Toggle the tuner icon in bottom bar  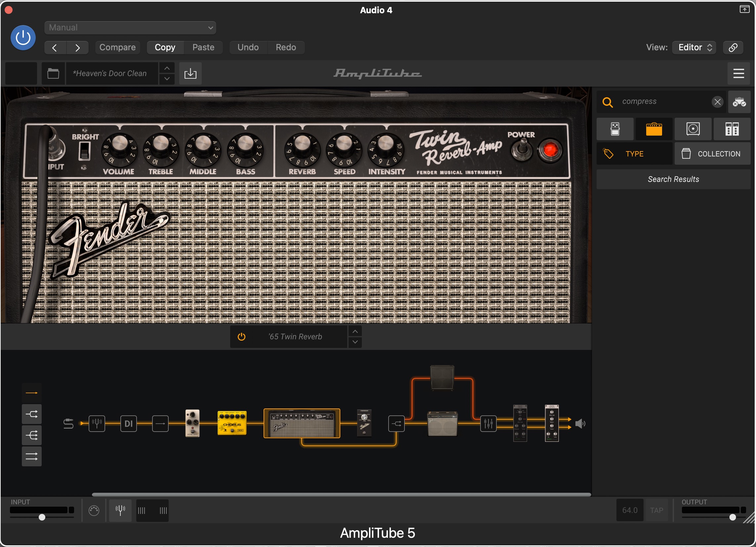click(120, 511)
